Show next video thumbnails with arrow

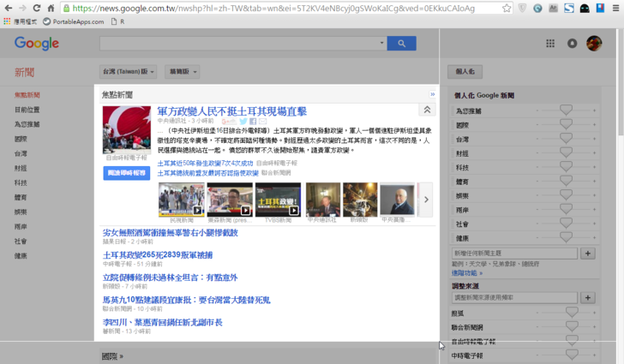[x=426, y=200]
